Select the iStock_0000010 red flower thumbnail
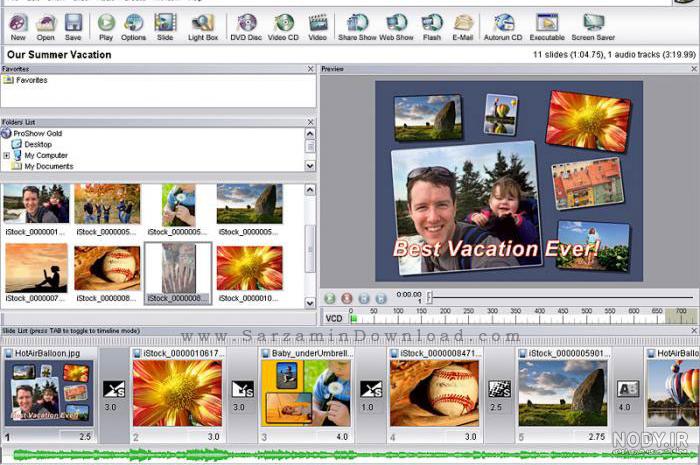 point(250,268)
